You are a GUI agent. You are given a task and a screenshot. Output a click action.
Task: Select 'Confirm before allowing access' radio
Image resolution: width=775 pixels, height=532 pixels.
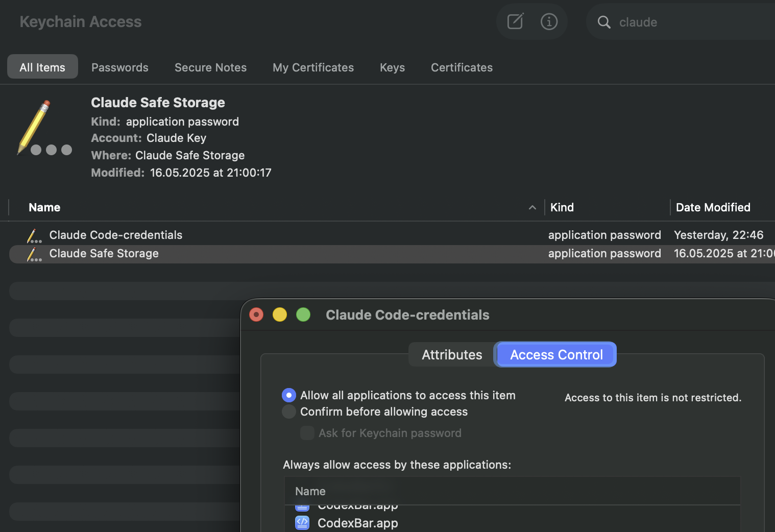click(x=289, y=412)
